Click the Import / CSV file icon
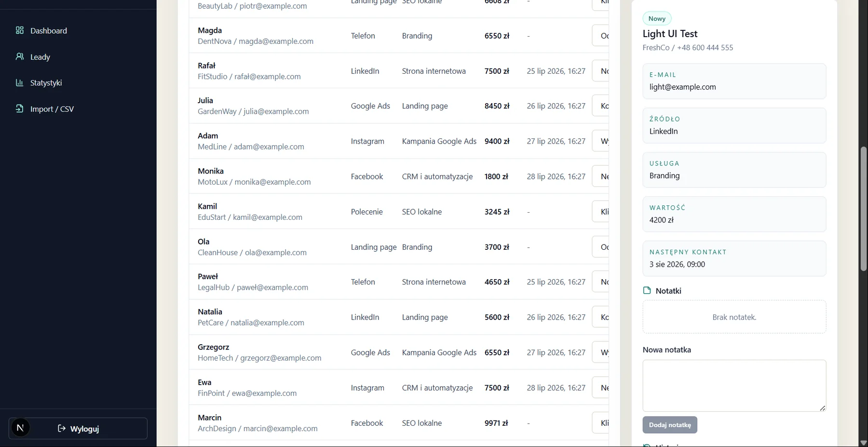 tap(20, 108)
